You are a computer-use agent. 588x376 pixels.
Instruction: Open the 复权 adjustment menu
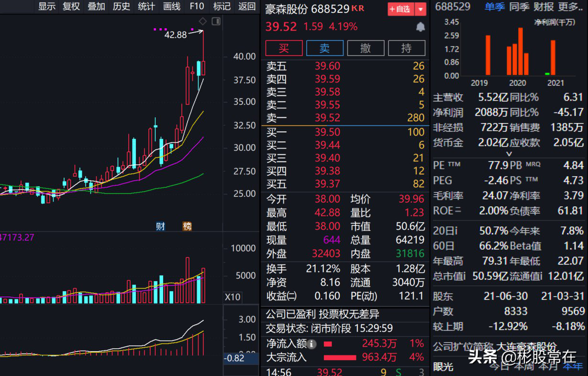(x=71, y=6)
